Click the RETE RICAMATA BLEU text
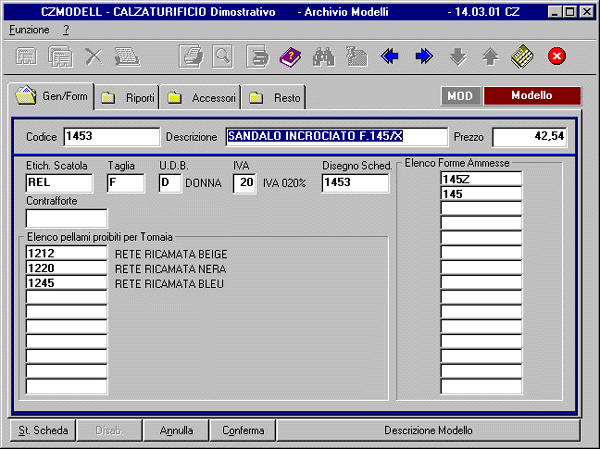Viewport: 600px width, 449px height. pyautogui.click(x=169, y=284)
